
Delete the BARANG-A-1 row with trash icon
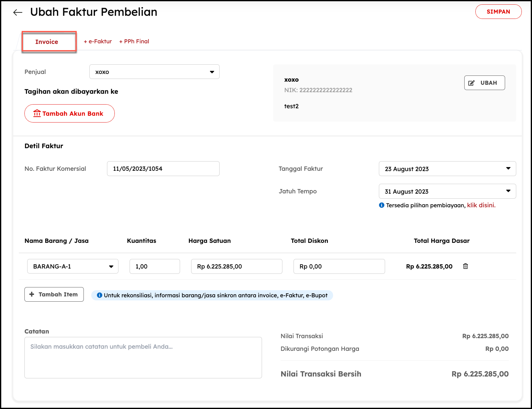[465, 266]
